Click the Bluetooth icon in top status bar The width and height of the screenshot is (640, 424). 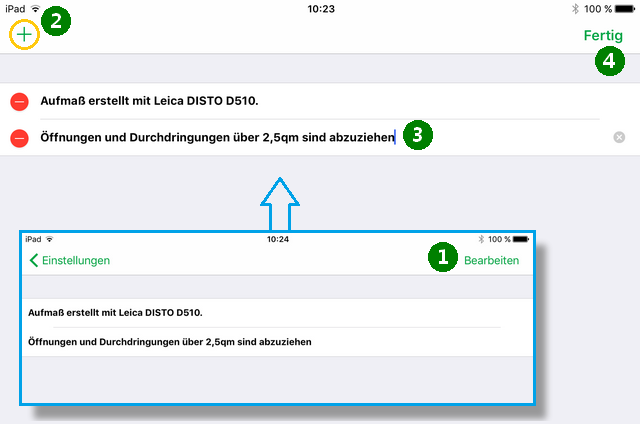[575, 8]
